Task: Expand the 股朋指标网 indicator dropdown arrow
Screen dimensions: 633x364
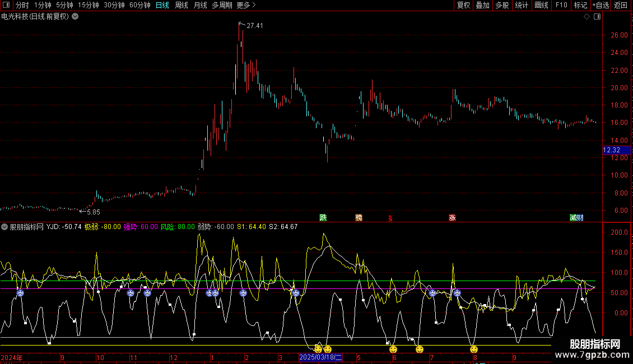Action: point(4,227)
